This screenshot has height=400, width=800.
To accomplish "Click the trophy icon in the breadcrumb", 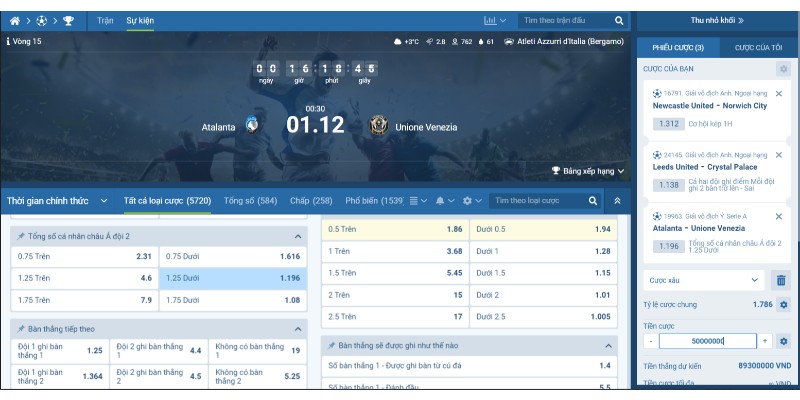I will point(68,20).
